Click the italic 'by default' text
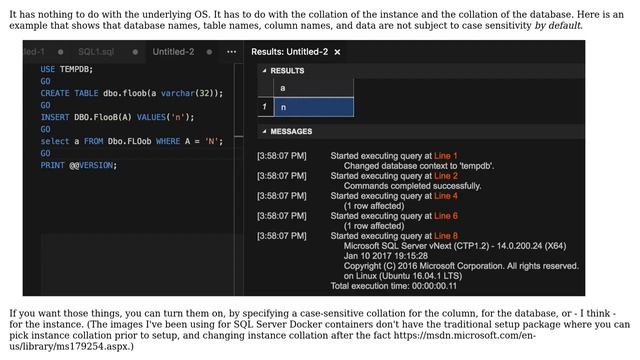 558,25
